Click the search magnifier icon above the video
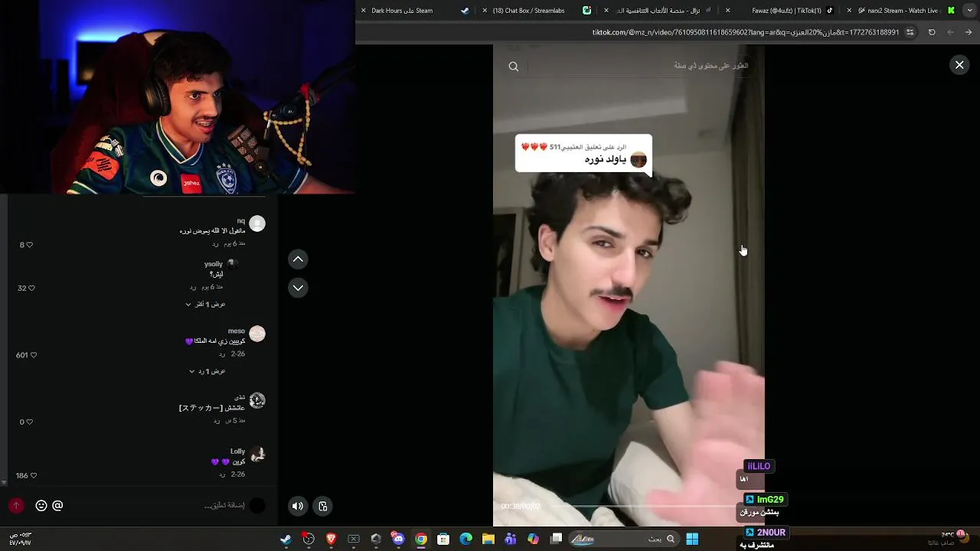 pos(514,67)
